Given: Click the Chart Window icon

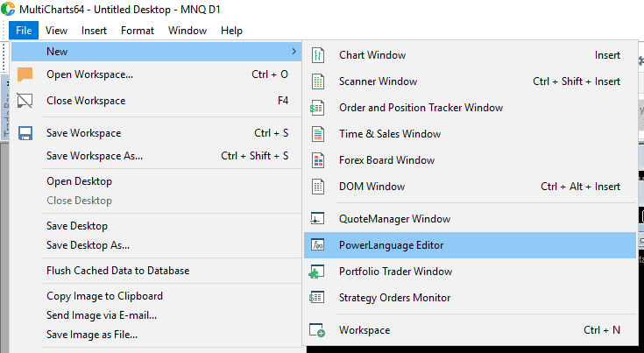Looking at the screenshot, I should (317, 55).
